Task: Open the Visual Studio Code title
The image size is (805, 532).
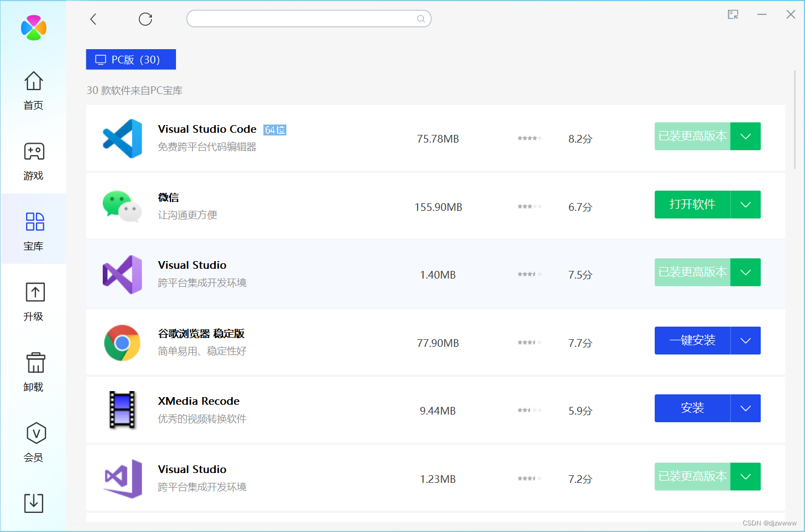Action: (207, 129)
